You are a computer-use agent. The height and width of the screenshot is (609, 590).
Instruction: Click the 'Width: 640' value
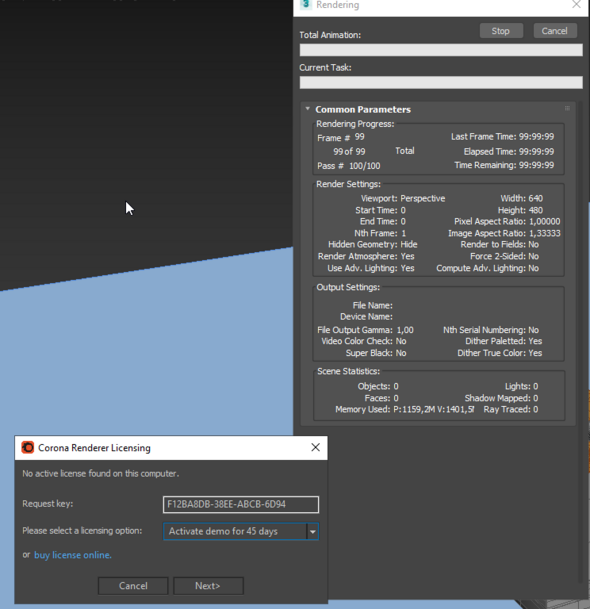(521, 198)
